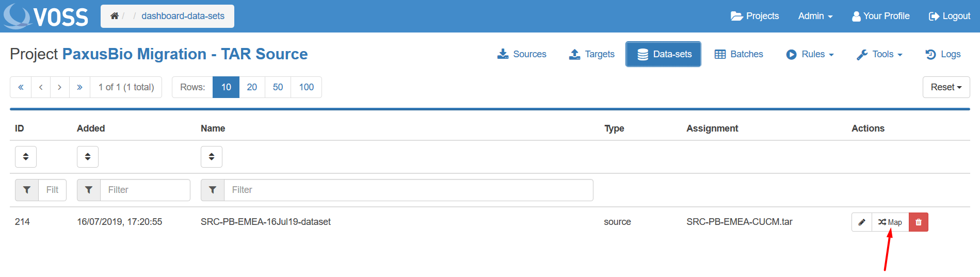Image resolution: width=980 pixels, height=277 pixels.
Task: Switch to the Batches tab
Action: pos(738,54)
